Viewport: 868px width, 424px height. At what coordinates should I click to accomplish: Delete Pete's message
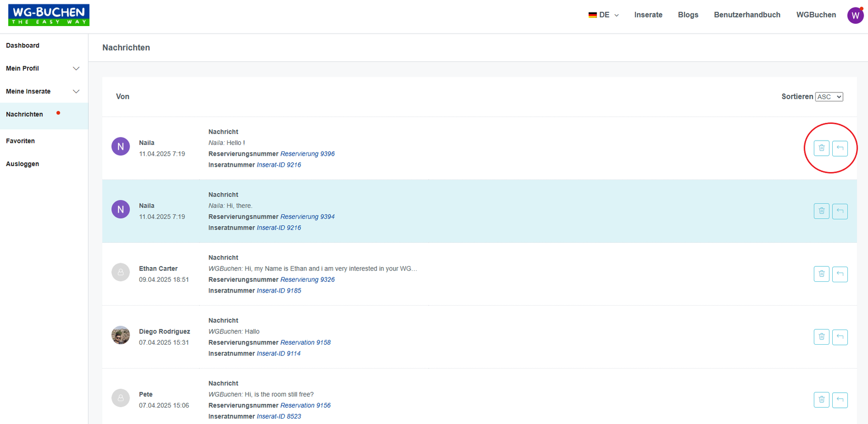tap(821, 400)
